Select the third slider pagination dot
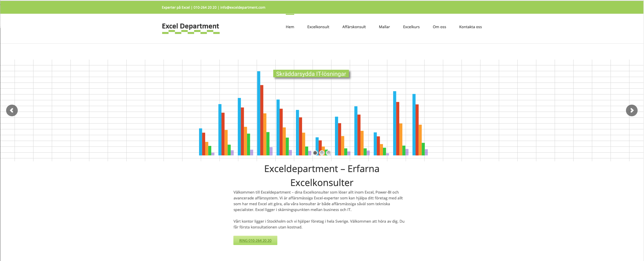The image size is (644, 261). 329,153
